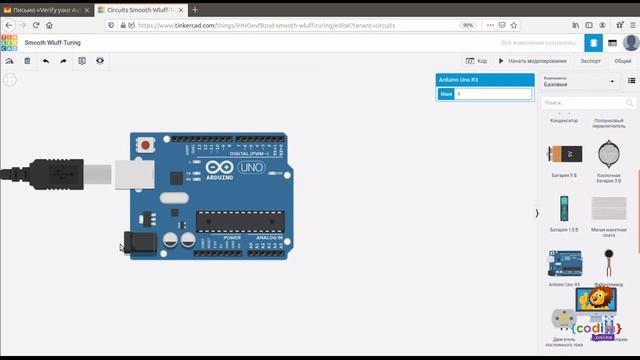Switch to the Письмо Verify your browser tab
This screenshot has width=640, height=360.
(47, 10)
